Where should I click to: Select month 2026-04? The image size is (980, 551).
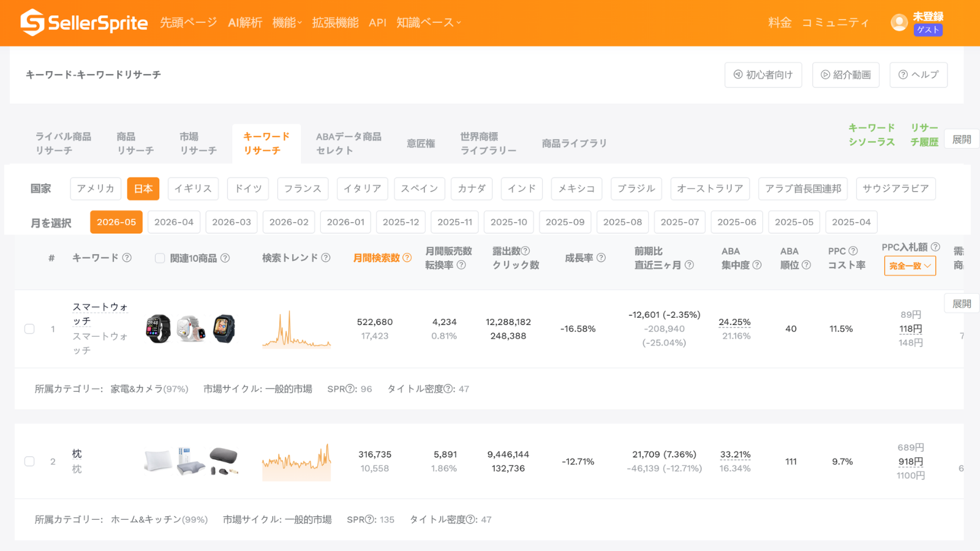pyautogui.click(x=174, y=222)
